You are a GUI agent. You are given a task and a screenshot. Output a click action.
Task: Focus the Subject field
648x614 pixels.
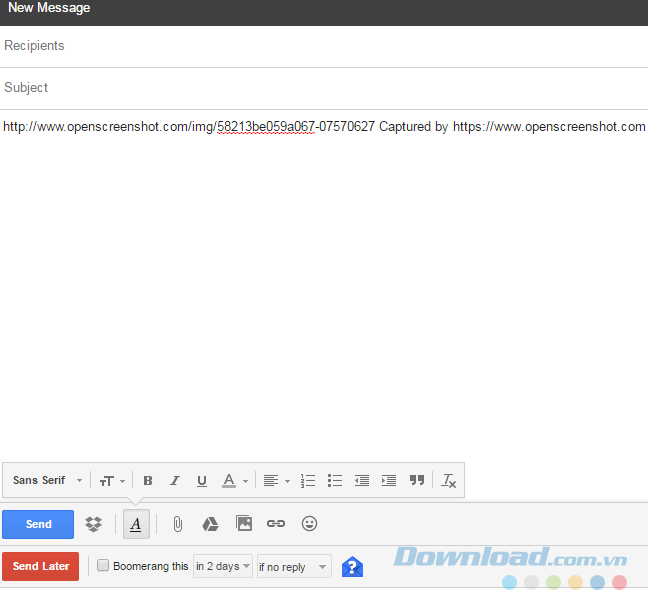coord(324,88)
